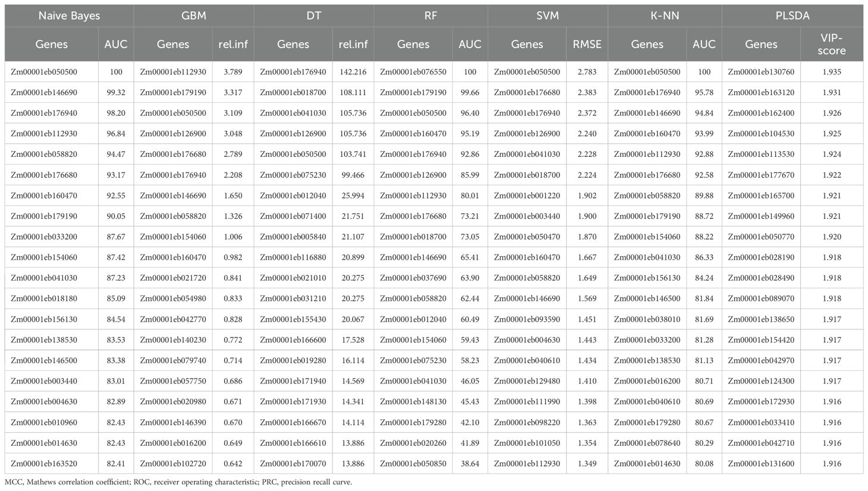Click the VIP-score subheader under PLSDA
This screenshot has height=491, width=868.
pyautogui.click(x=831, y=44)
